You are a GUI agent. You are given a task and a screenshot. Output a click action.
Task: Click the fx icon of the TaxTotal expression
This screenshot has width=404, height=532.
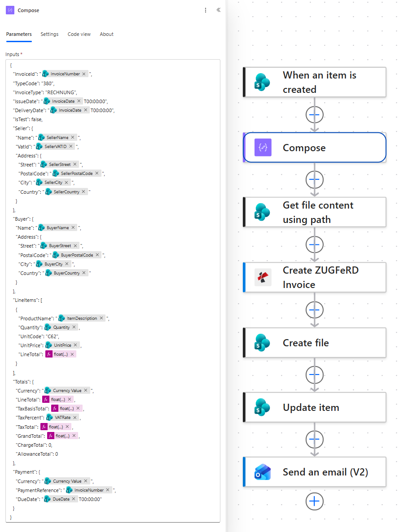[x=44, y=427]
